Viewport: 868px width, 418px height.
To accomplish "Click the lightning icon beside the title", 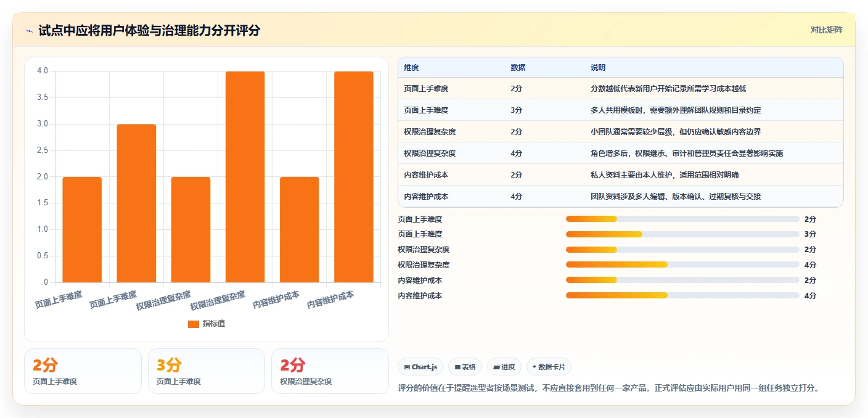I will point(29,30).
